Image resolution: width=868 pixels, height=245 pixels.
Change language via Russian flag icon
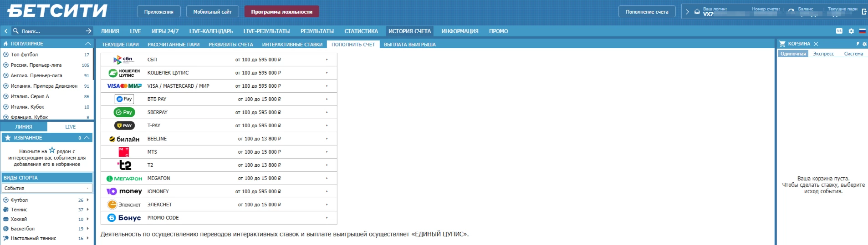(862, 31)
